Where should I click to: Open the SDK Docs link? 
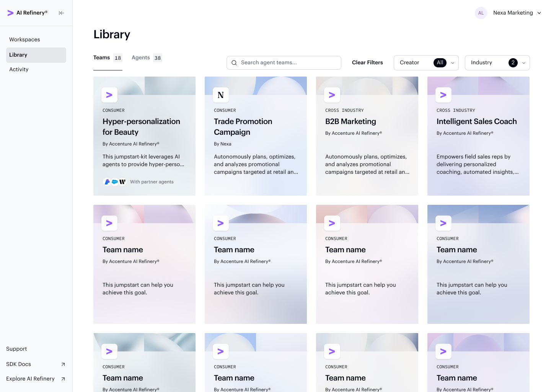click(x=19, y=364)
